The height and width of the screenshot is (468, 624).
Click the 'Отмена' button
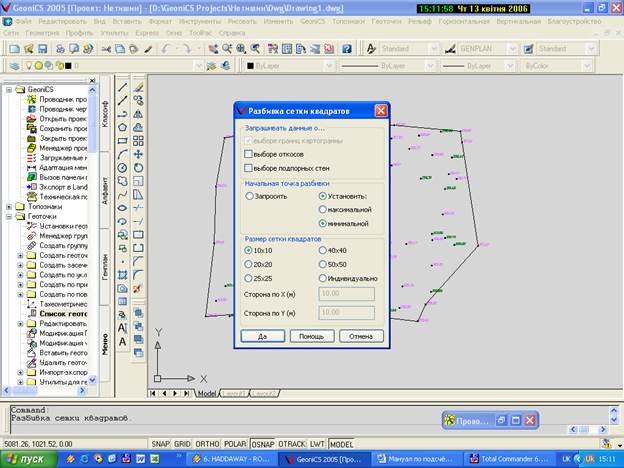point(360,336)
